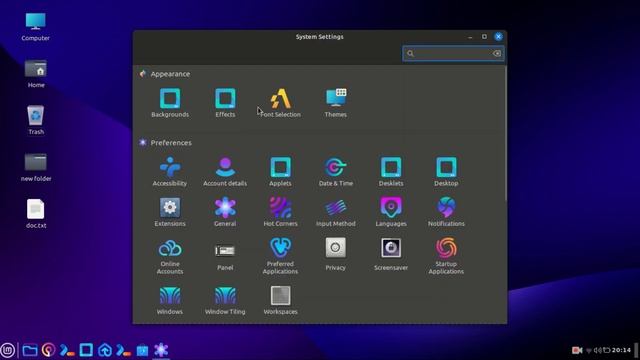
Task: Open Online Accounts settings
Action: 170,256
